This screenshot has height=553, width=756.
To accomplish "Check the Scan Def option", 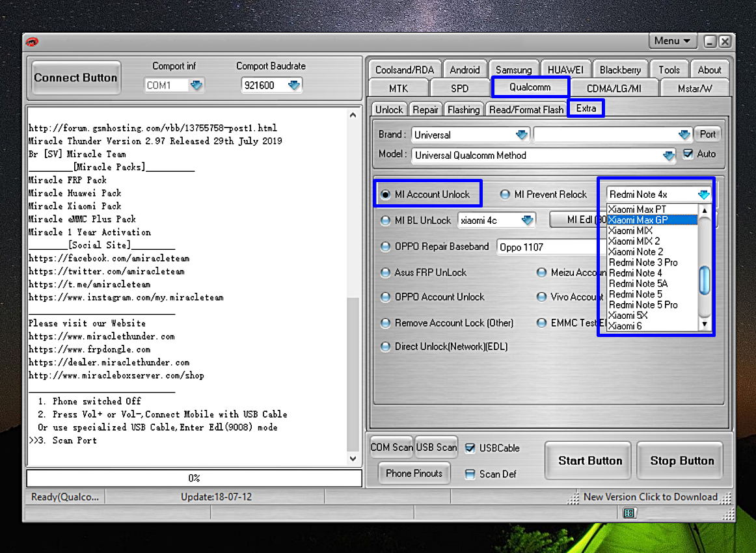I will [x=470, y=474].
